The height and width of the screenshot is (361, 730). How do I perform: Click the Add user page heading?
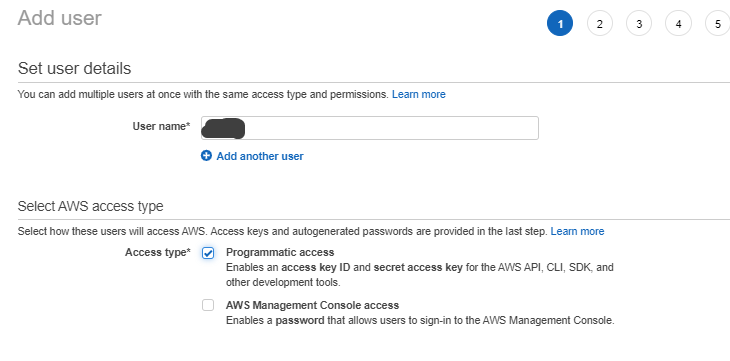[60, 18]
